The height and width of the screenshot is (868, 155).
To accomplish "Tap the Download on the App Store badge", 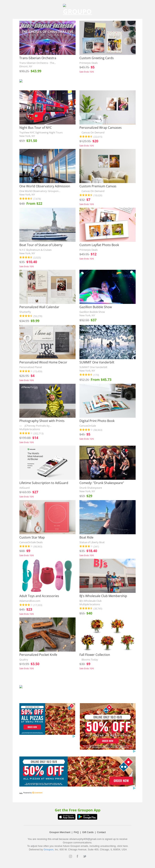I will pyautogui.click(x=67, y=816).
